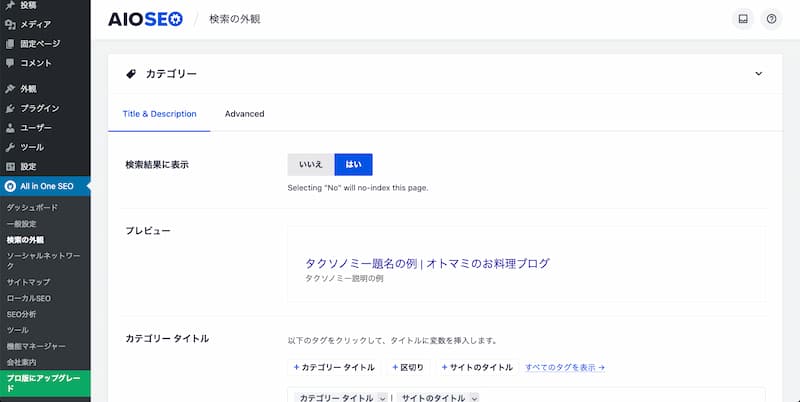Open the カテゴリー タイトル tag dropdown in field
This screenshot has height=402, width=800.
pyautogui.click(x=383, y=398)
